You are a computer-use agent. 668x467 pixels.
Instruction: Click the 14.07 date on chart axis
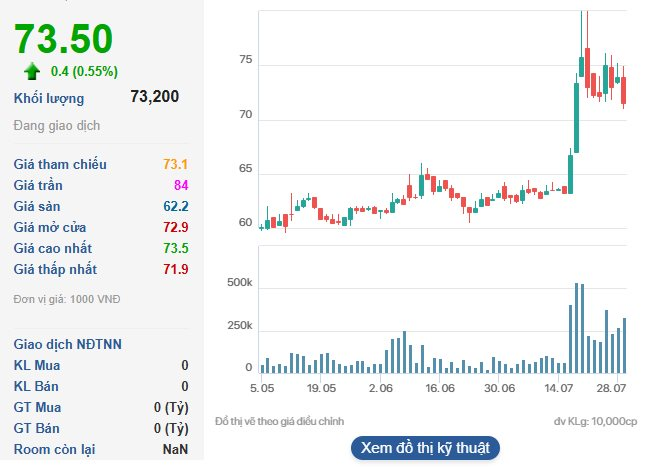tap(559, 388)
